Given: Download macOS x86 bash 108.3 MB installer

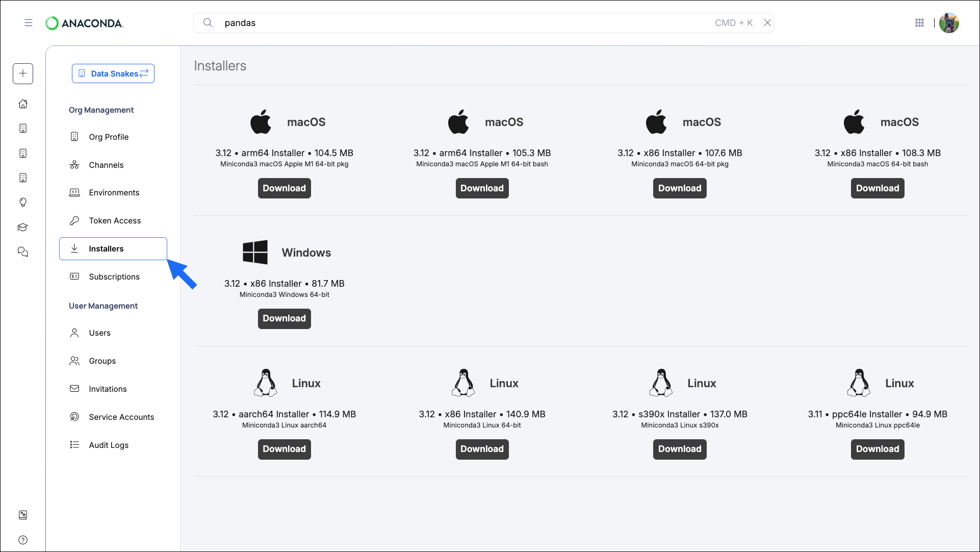Looking at the screenshot, I should click(x=878, y=188).
